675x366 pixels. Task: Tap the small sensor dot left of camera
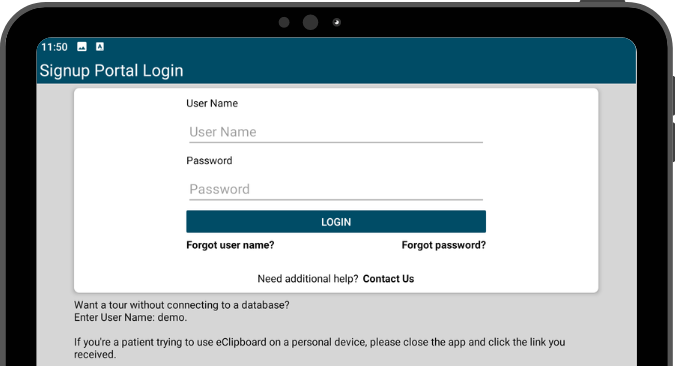pos(284,22)
